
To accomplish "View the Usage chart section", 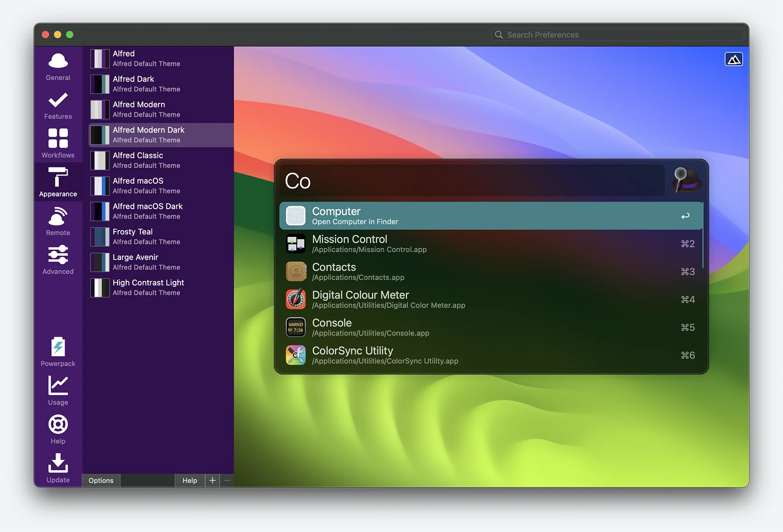I will coord(58,391).
